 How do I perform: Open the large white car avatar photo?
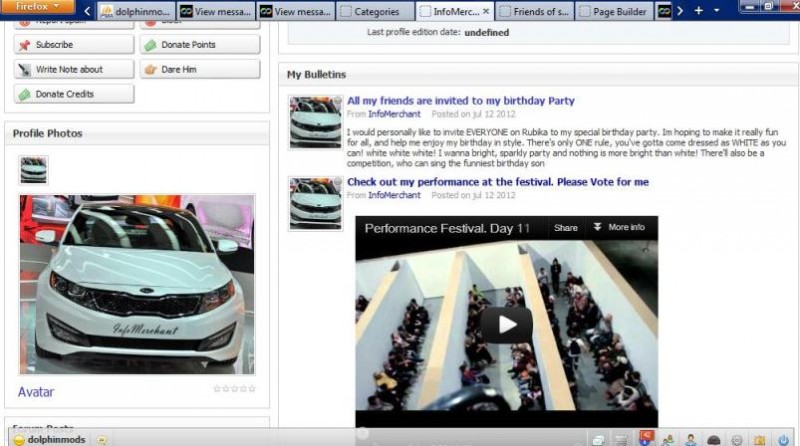(137, 284)
